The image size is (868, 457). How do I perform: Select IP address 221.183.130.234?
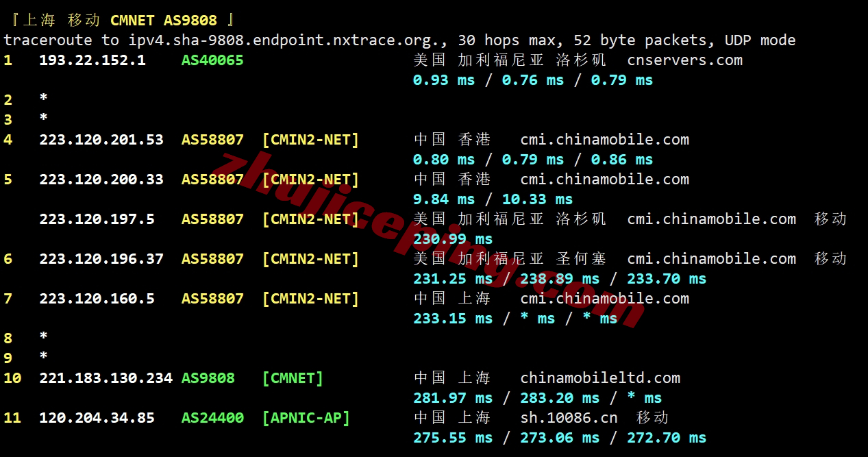pyautogui.click(x=106, y=378)
